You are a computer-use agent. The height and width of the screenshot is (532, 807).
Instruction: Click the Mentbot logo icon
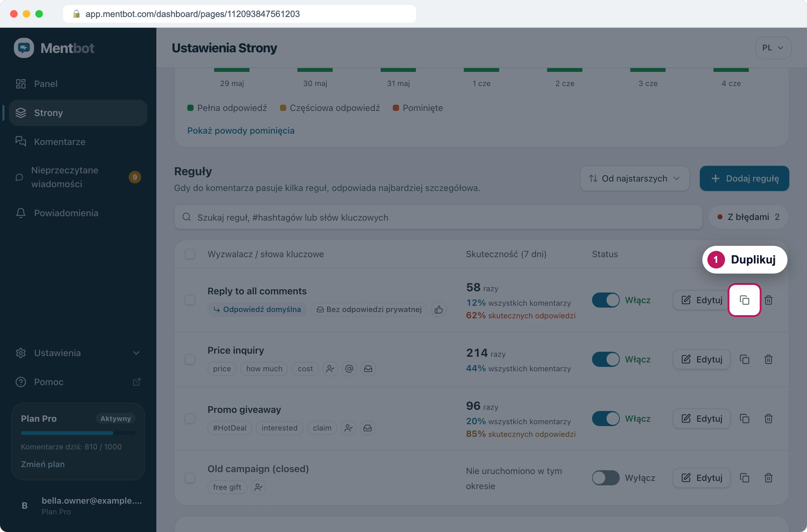pyautogui.click(x=24, y=48)
